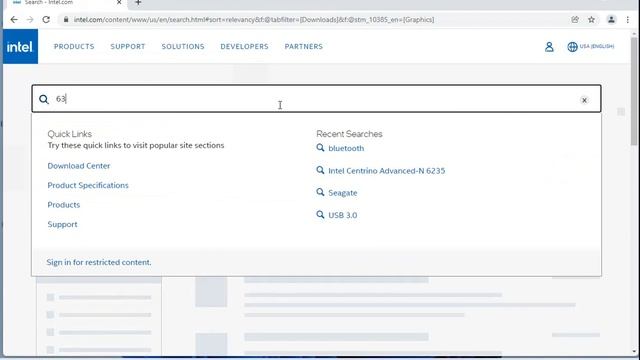The height and width of the screenshot is (360, 640).
Task: Reload the page
Action: click(46, 20)
